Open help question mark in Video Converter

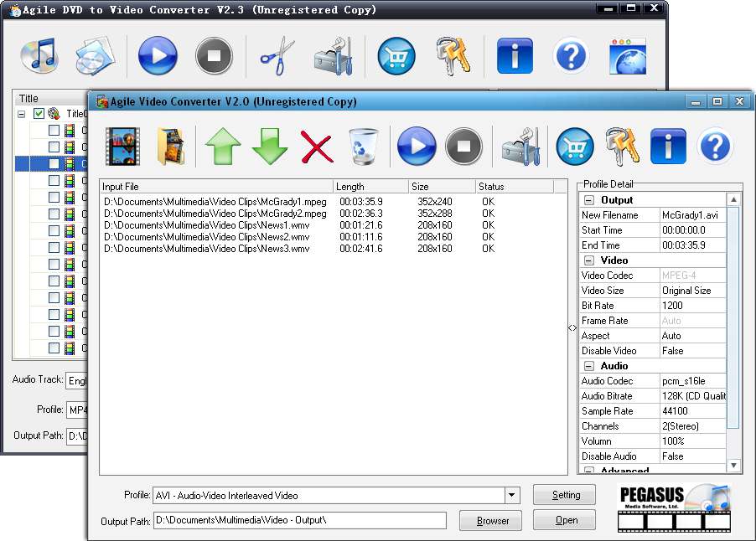coord(715,146)
